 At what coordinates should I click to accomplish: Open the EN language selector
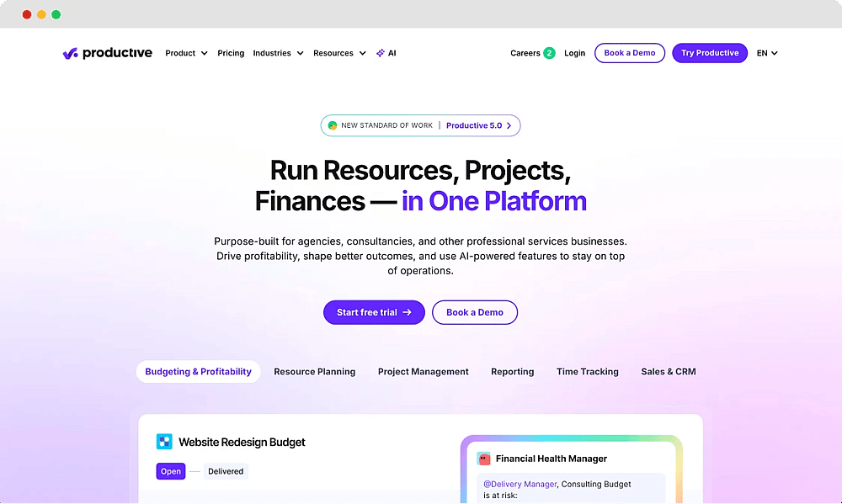767,53
